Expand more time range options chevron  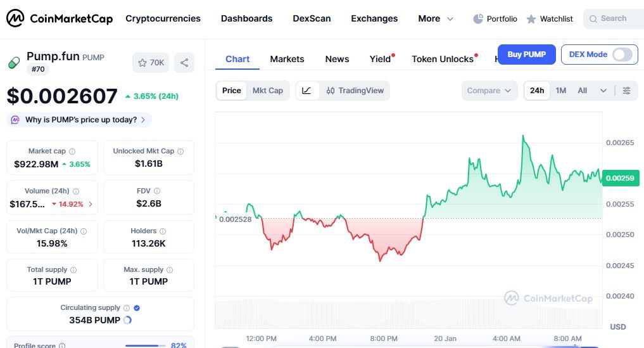tap(603, 91)
